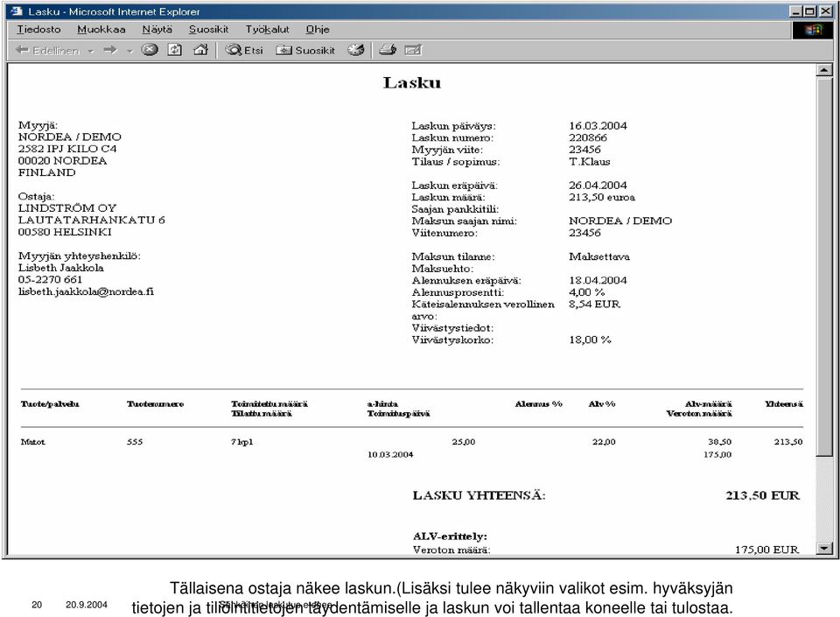Click the phone number 05-2270 661
Screen dimensions: 840x617
(51, 279)
